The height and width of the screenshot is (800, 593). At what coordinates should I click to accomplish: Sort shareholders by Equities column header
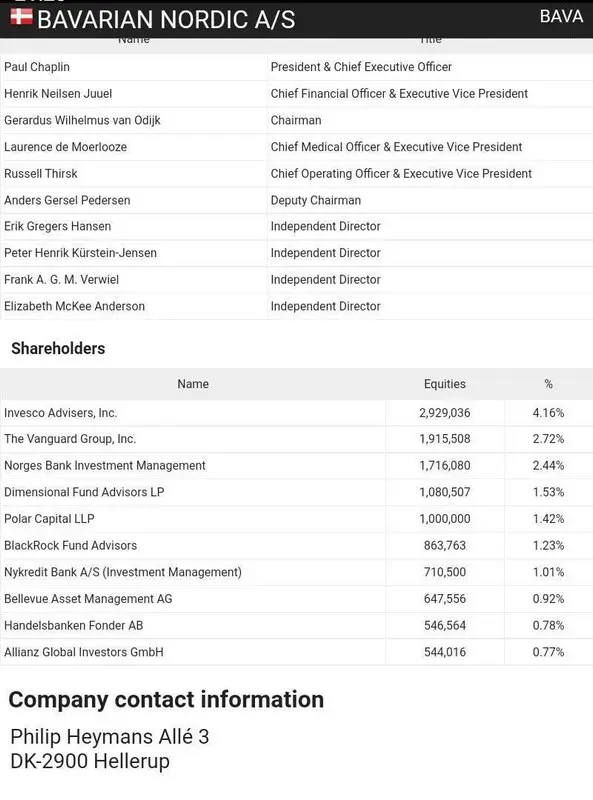coord(444,384)
